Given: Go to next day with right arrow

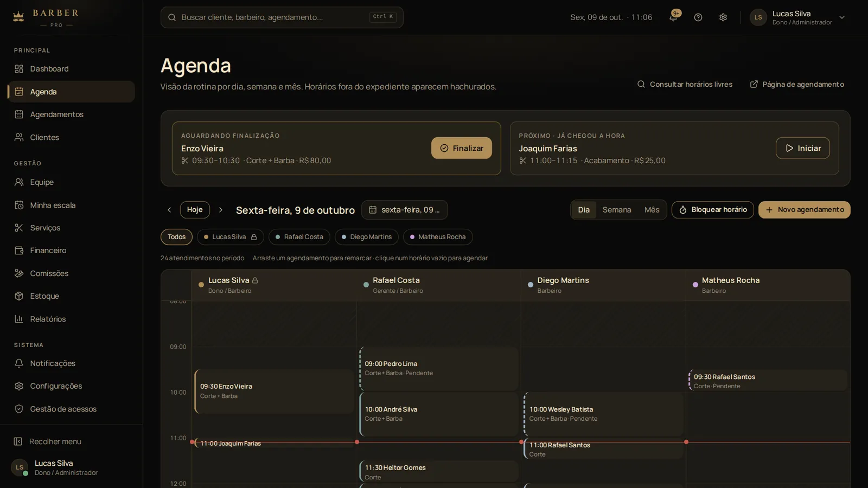Looking at the screenshot, I should [x=220, y=210].
